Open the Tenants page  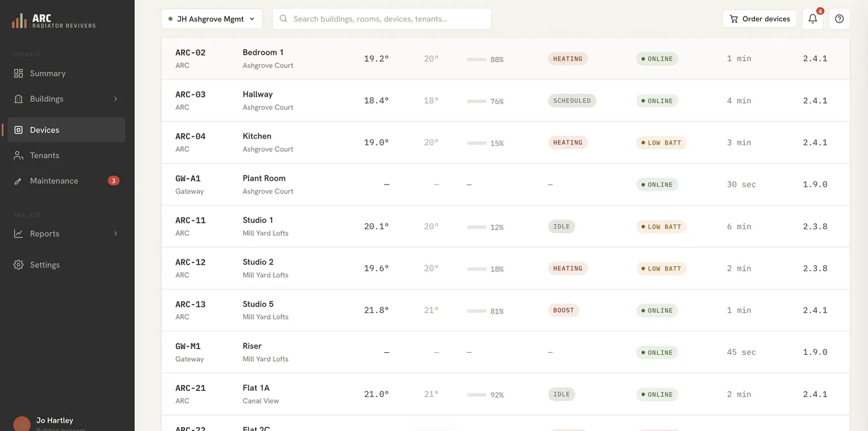click(66, 156)
